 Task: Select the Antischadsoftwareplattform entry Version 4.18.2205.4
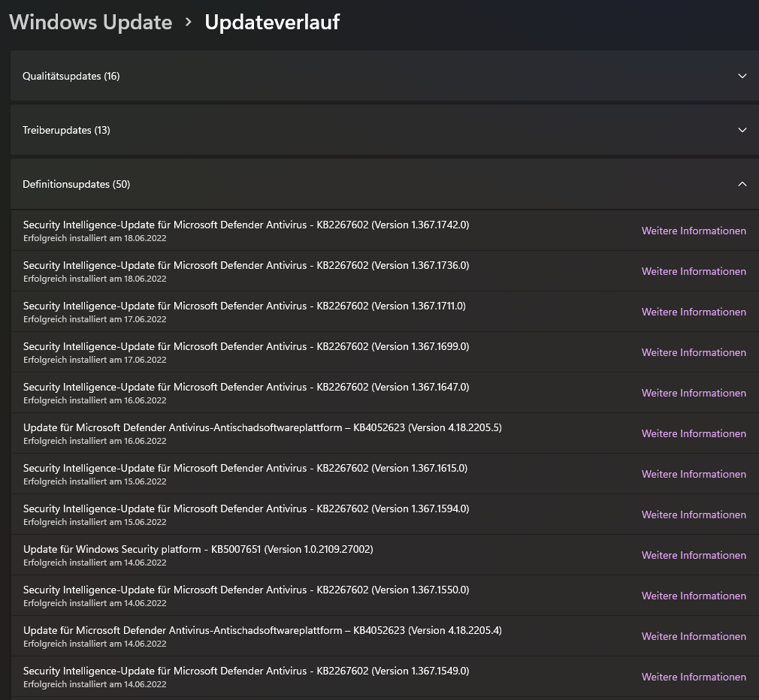click(385, 637)
